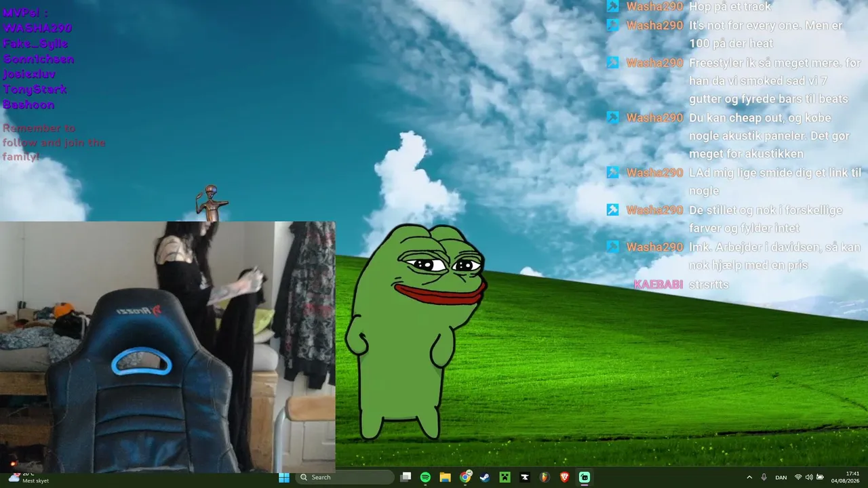
Task: Launch Spotify from the taskbar
Action: tap(425, 477)
